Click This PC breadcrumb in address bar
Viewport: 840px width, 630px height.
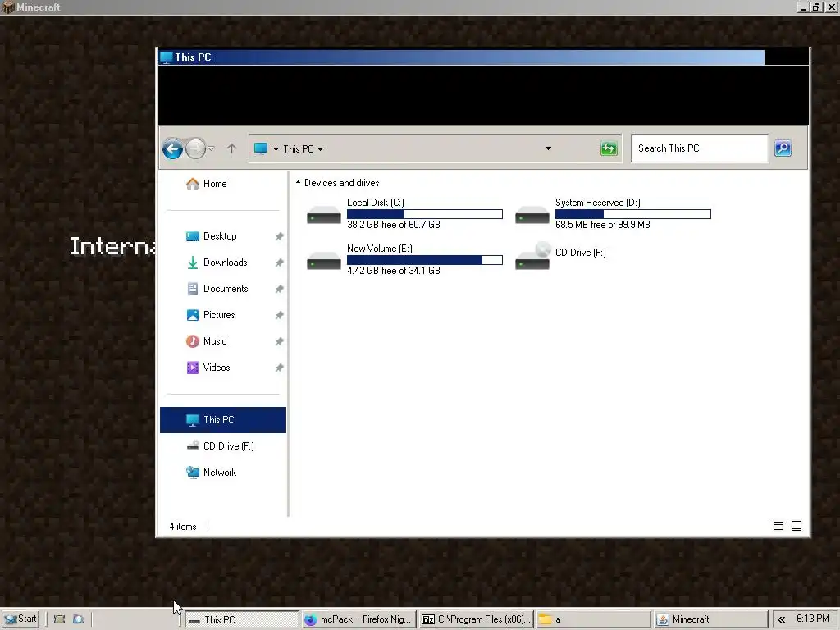point(299,149)
